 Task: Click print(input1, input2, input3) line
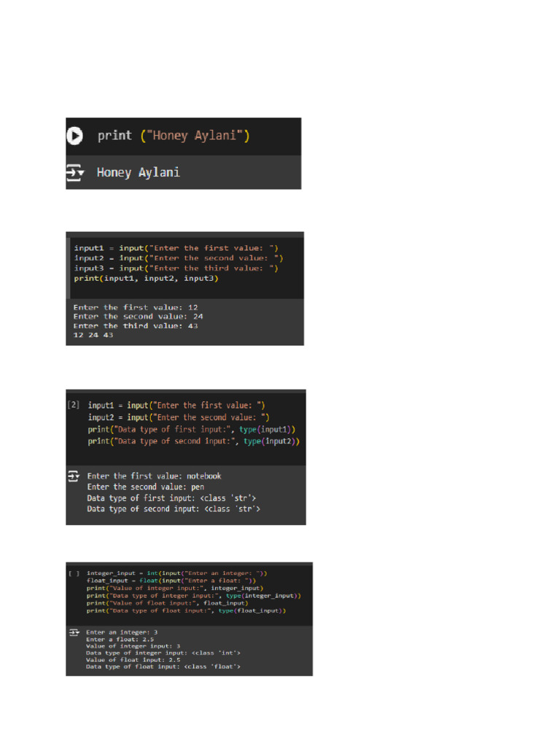click(146, 278)
